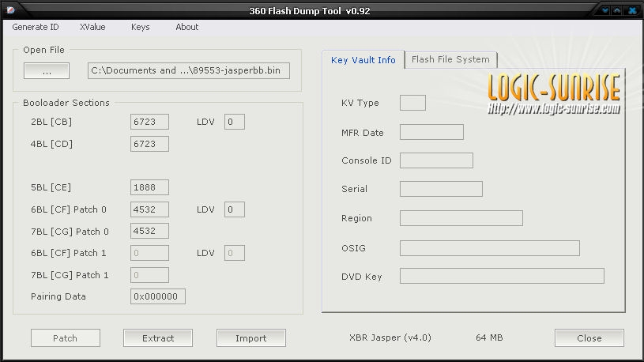Click the window maximize arrow icon
The image size is (644, 362).
pyautogui.click(x=617, y=10)
